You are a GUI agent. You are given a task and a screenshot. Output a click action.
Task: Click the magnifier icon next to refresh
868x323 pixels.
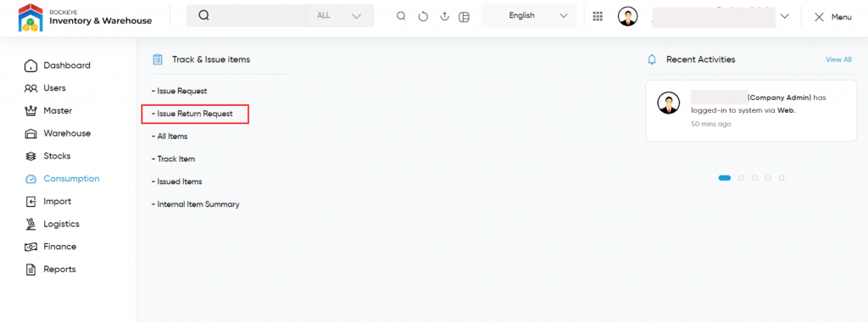point(401,16)
